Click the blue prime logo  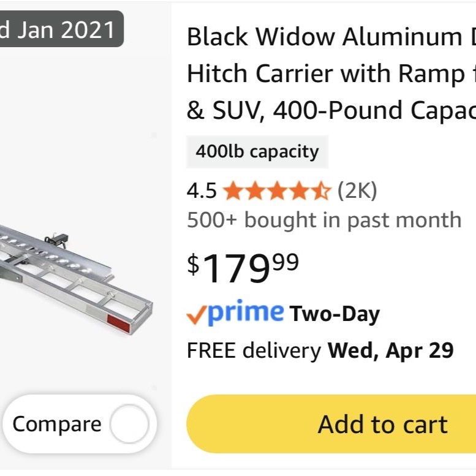pyautogui.click(x=245, y=312)
